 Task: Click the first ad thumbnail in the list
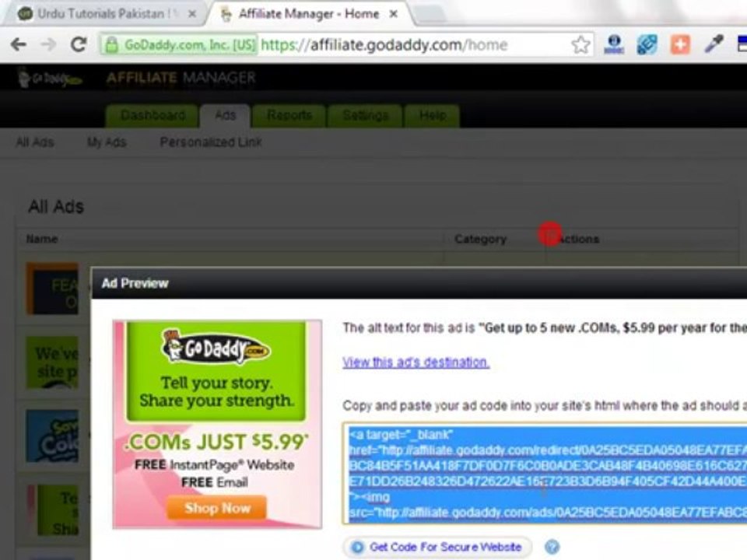point(52,288)
